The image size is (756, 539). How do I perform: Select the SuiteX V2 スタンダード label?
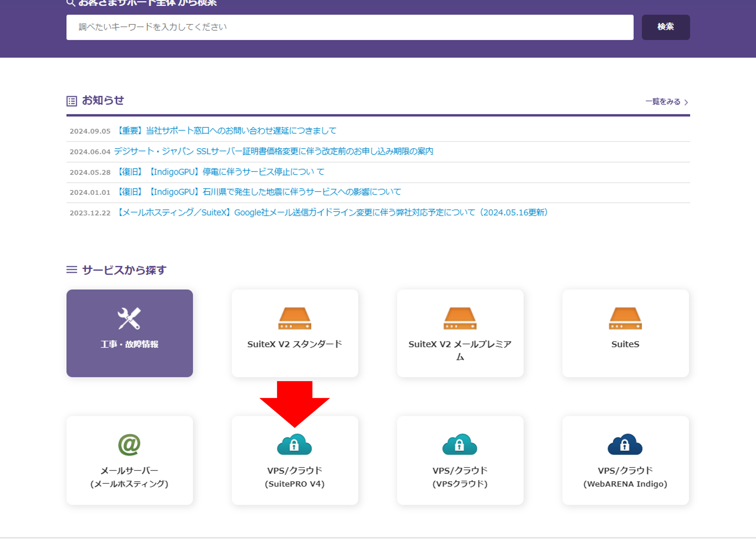(295, 344)
